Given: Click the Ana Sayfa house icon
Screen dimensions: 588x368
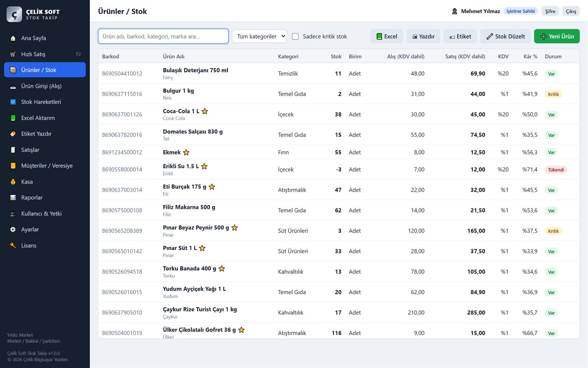Looking at the screenshot, I should point(13,38).
